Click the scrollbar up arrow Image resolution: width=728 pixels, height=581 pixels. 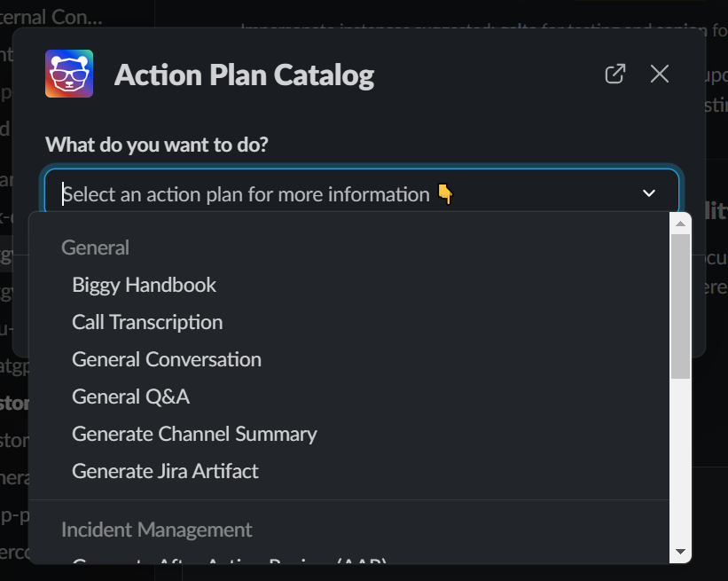point(680,223)
